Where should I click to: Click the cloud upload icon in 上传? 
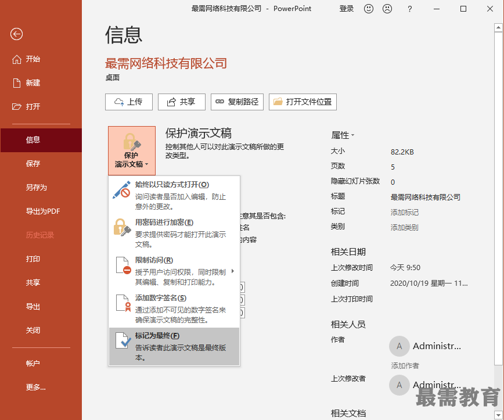(119, 102)
